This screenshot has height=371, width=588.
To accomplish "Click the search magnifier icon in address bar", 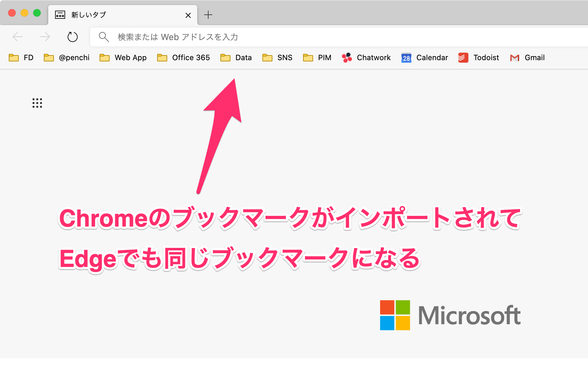I will click(104, 37).
